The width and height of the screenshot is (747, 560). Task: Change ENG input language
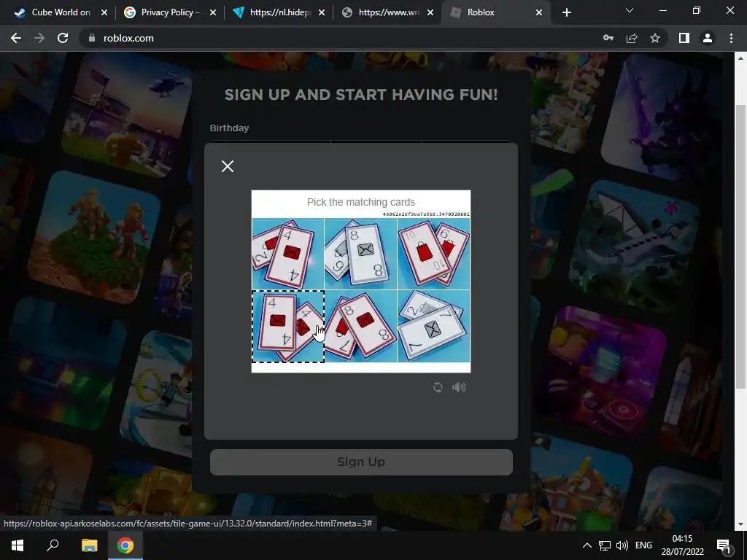click(x=643, y=545)
